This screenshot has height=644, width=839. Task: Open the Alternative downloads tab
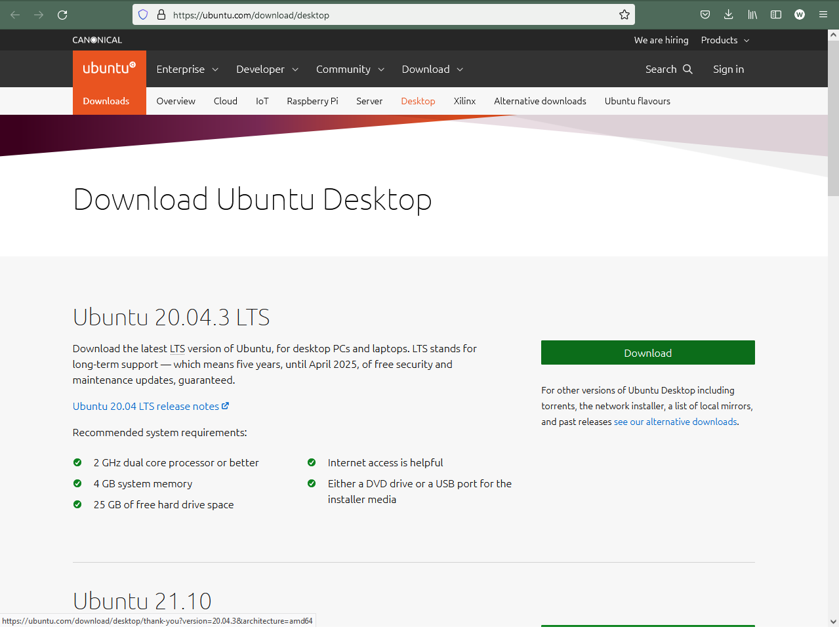(540, 101)
